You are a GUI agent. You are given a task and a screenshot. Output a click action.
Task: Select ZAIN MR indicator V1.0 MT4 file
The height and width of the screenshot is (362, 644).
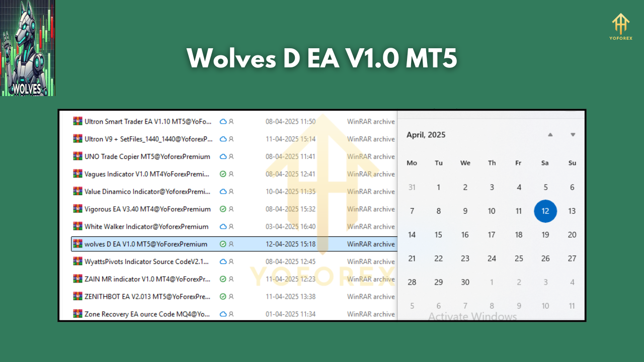pyautogui.click(x=147, y=279)
